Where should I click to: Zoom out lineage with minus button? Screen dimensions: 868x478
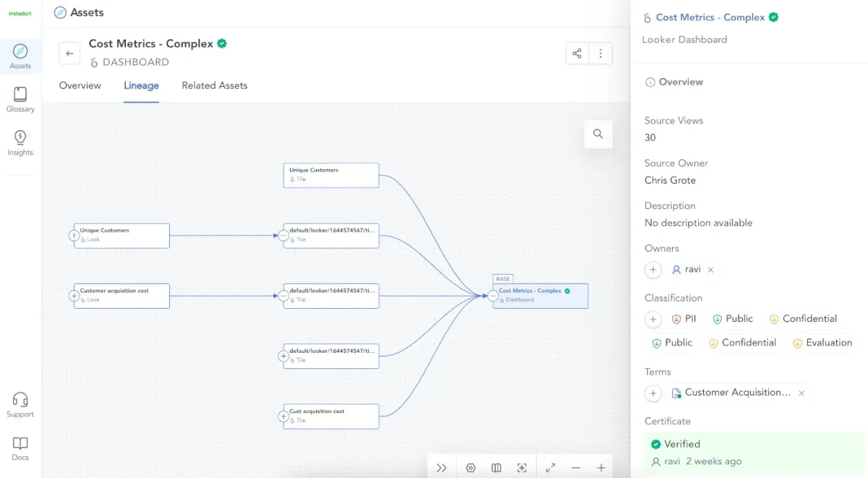tap(576, 468)
